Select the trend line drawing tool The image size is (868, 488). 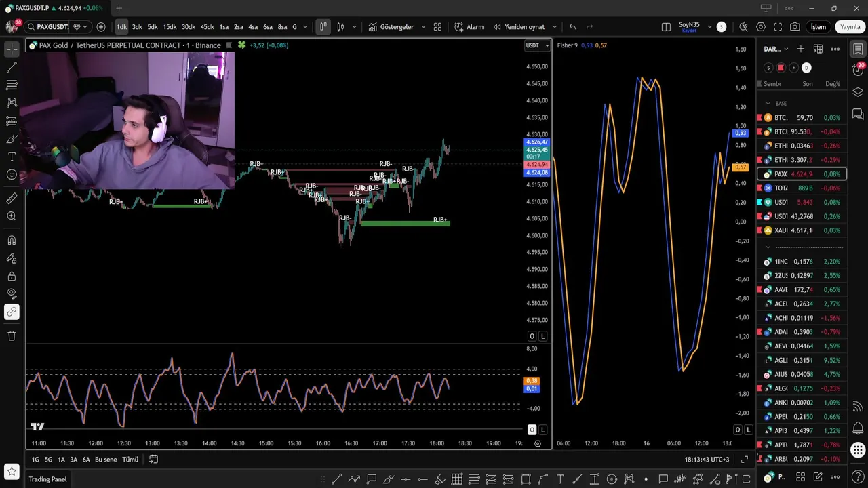[x=12, y=67]
